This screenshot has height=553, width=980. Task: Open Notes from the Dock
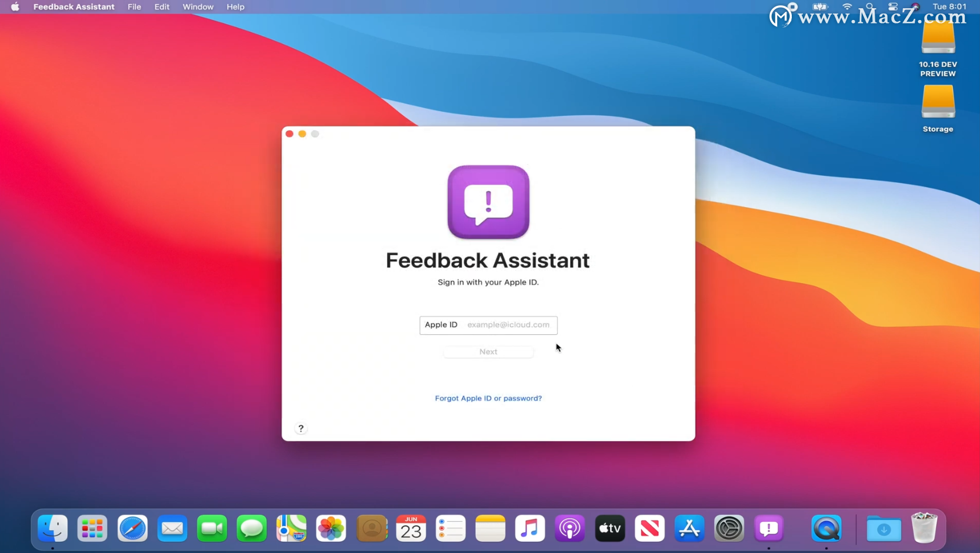[490, 528]
